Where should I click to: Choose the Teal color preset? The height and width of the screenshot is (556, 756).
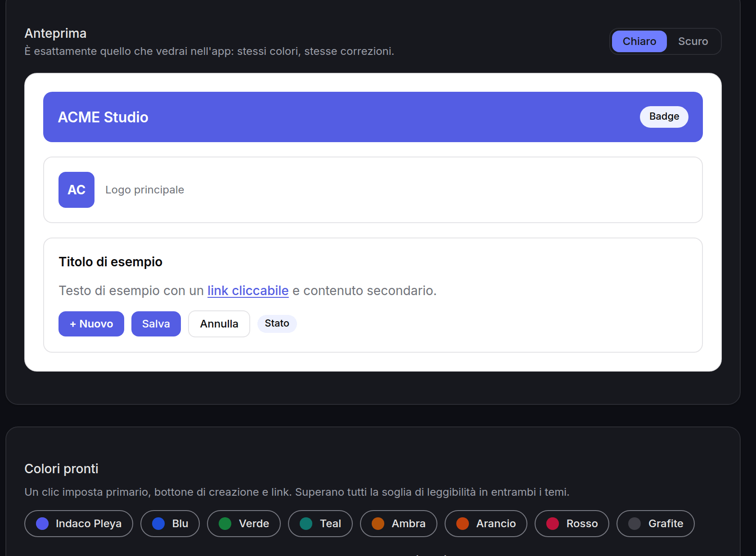pyautogui.click(x=320, y=524)
